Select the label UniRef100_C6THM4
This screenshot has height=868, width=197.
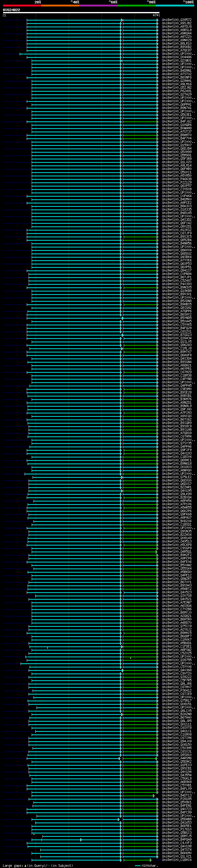click(x=177, y=436)
